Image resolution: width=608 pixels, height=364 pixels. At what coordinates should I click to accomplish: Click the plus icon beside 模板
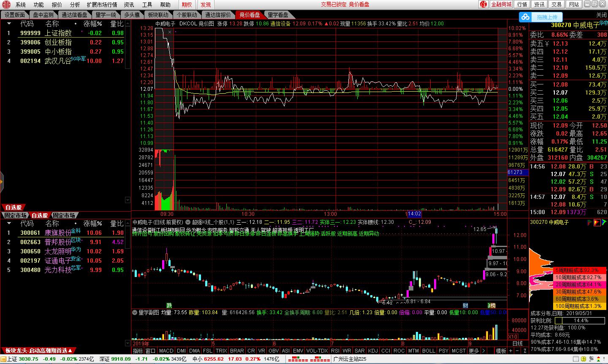[511, 351]
